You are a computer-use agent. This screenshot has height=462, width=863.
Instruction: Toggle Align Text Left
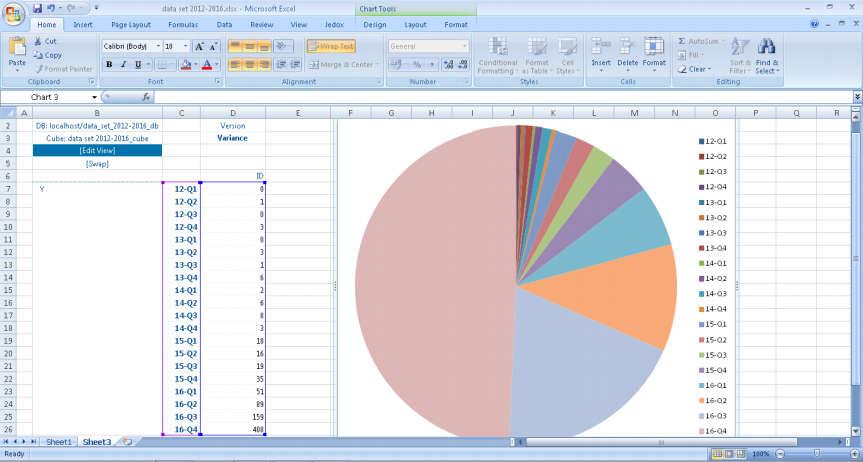point(236,64)
